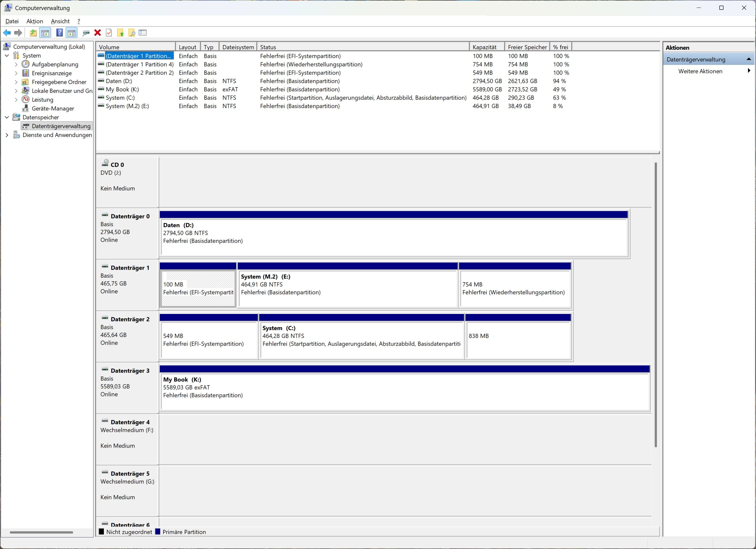Expand Dienste und Anwendungen node
The height and width of the screenshot is (549, 756).
click(7, 135)
